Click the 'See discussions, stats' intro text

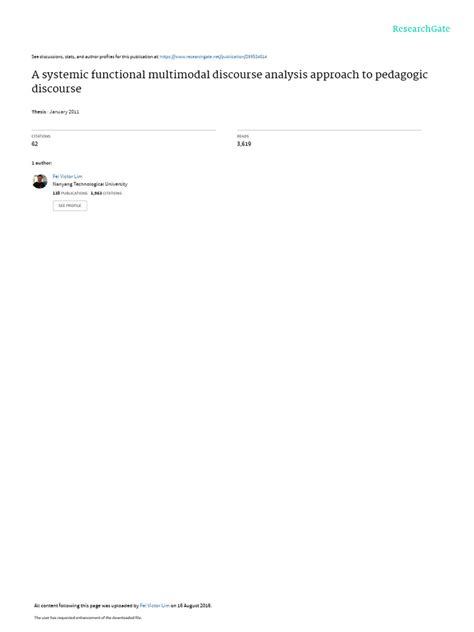(95, 57)
